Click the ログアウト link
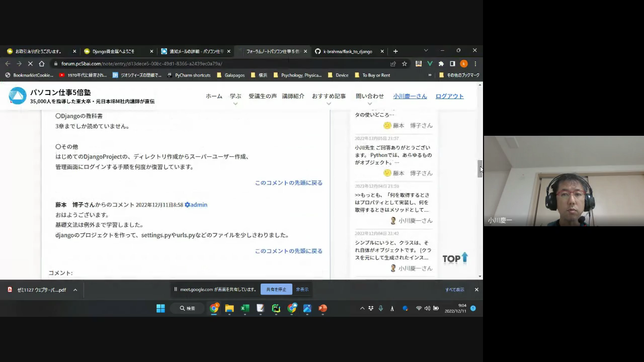 pyautogui.click(x=449, y=96)
